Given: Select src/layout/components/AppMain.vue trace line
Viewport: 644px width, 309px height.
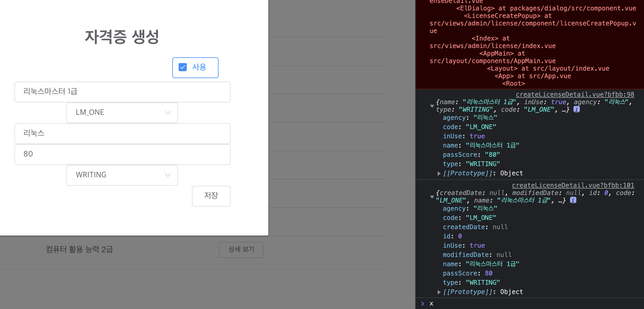Looking at the screenshot, I should (493, 61).
